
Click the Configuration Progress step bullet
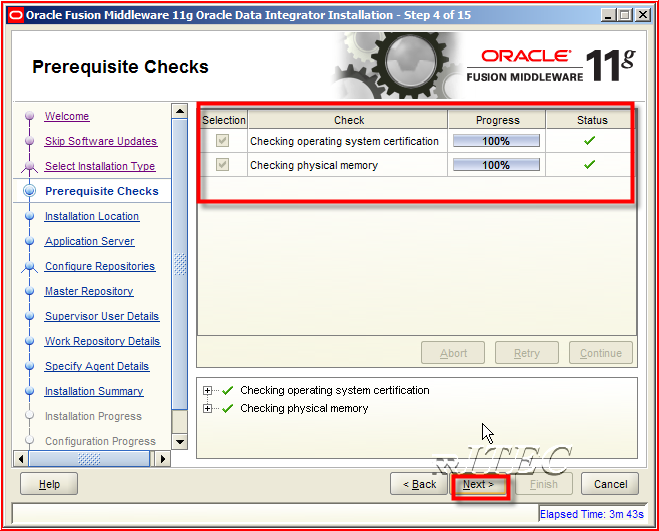point(29,440)
